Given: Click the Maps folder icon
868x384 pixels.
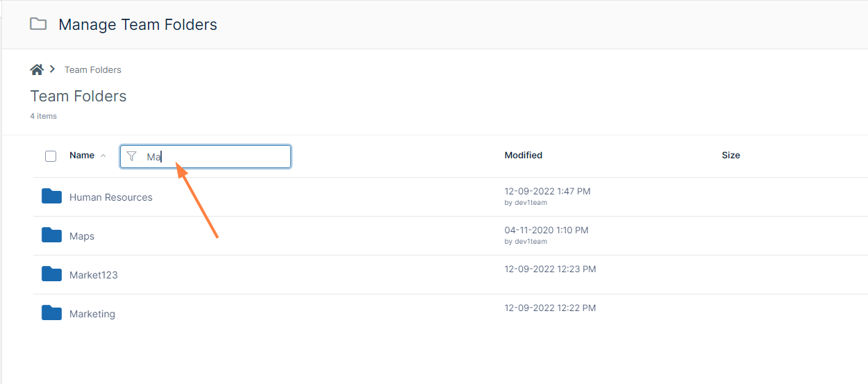Looking at the screenshot, I should [51, 235].
